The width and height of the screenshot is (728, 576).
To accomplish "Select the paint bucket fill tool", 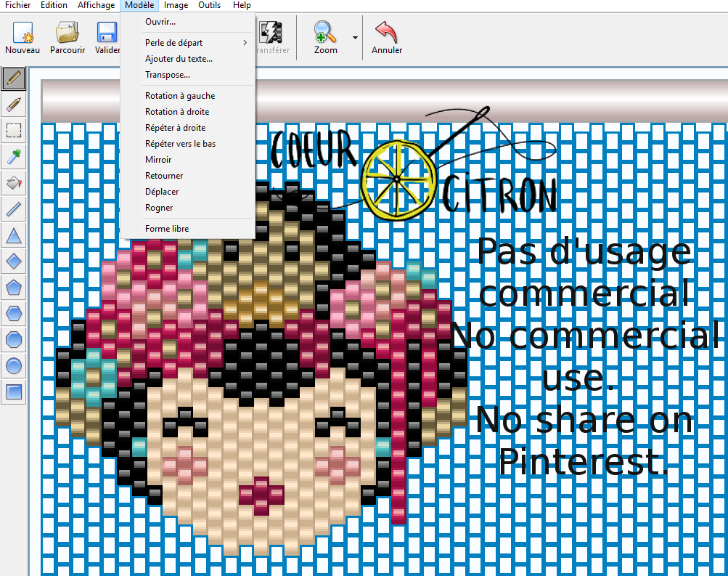I will 14,183.
